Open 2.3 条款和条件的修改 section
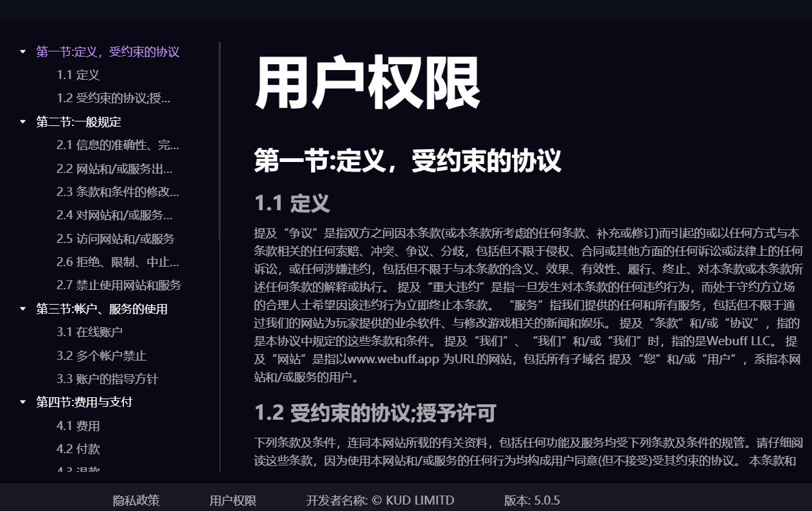The image size is (812, 511). tap(118, 192)
